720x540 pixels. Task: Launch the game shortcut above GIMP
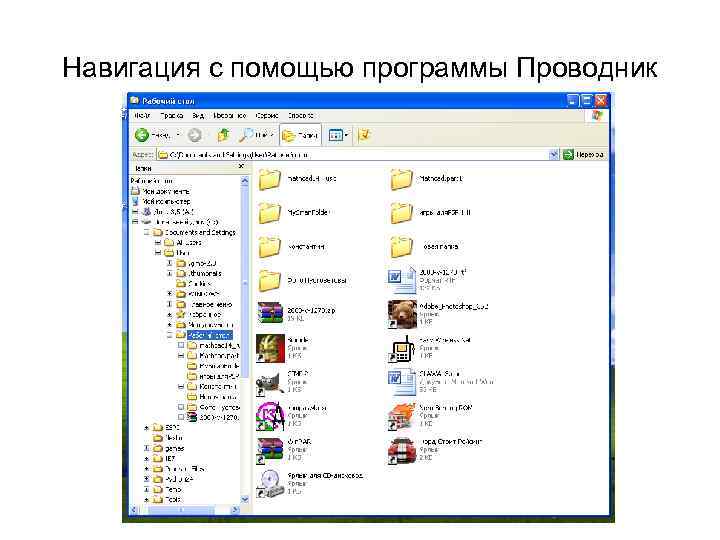270,348
